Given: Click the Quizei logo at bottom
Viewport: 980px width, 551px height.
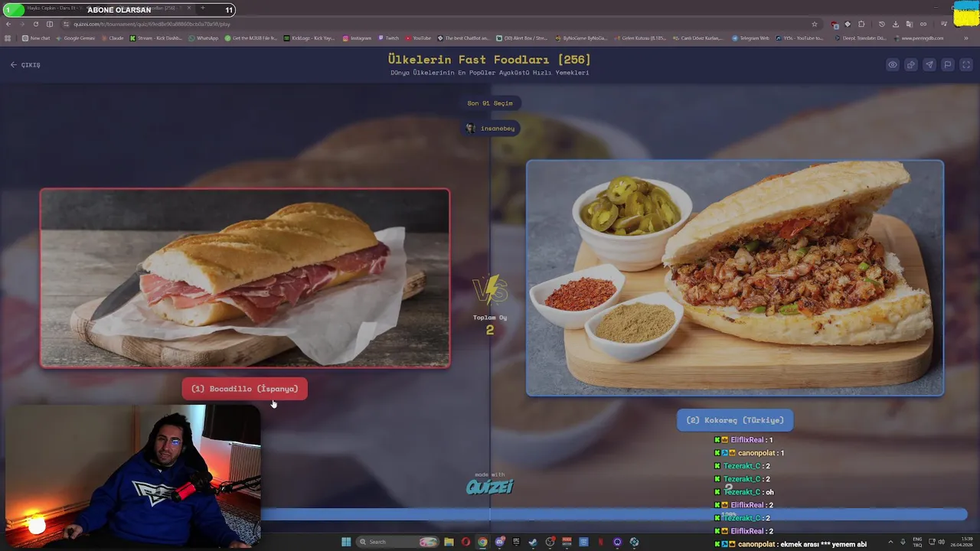Looking at the screenshot, I should (490, 486).
